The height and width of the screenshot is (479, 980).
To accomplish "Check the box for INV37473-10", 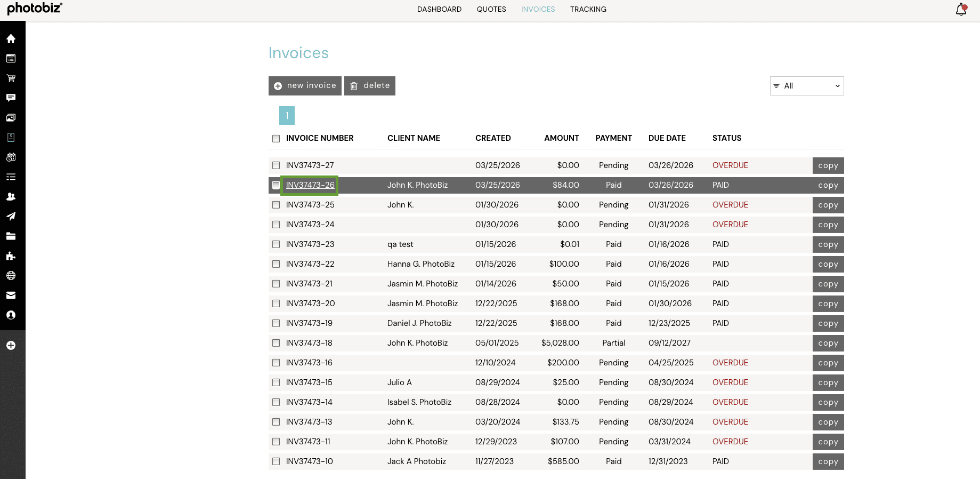I will pos(276,461).
